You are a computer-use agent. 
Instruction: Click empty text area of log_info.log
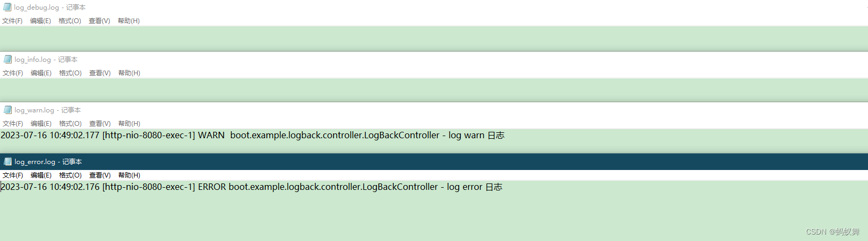(x=434, y=90)
